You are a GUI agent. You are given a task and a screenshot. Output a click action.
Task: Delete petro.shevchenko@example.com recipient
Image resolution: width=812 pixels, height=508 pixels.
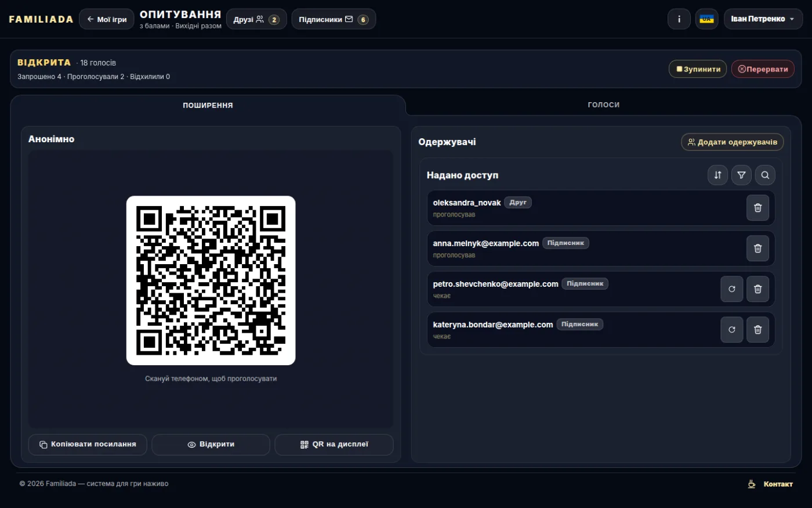(757, 289)
